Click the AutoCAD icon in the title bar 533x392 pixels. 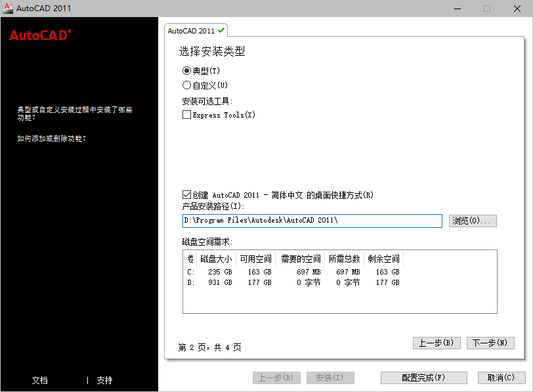click(8, 9)
